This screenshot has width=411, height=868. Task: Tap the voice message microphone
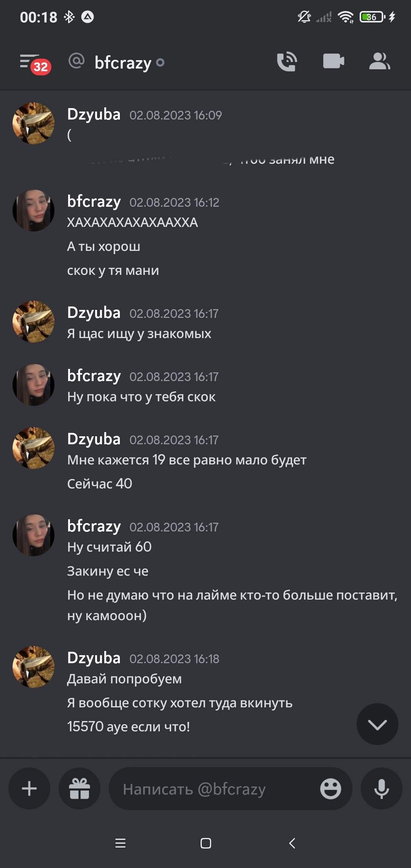click(x=381, y=788)
